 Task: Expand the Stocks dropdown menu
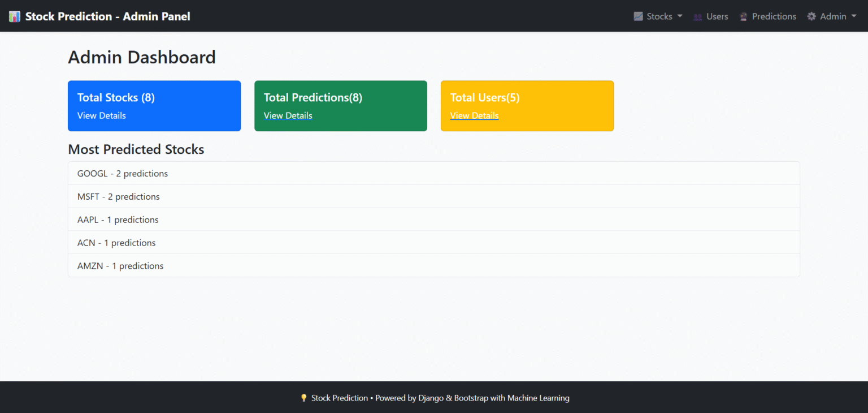658,16
